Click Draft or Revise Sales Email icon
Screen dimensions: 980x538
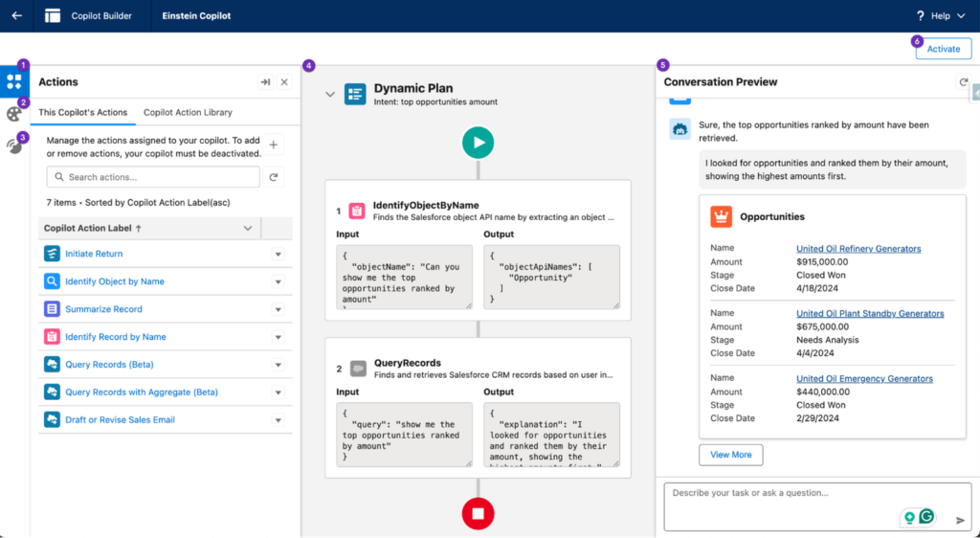pyautogui.click(x=52, y=419)
